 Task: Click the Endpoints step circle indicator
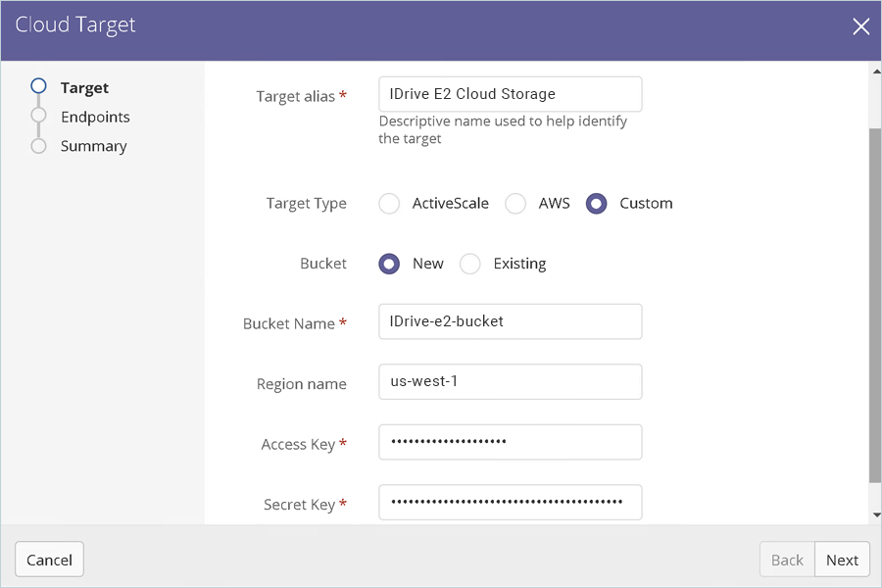click(x=38, y=116)
